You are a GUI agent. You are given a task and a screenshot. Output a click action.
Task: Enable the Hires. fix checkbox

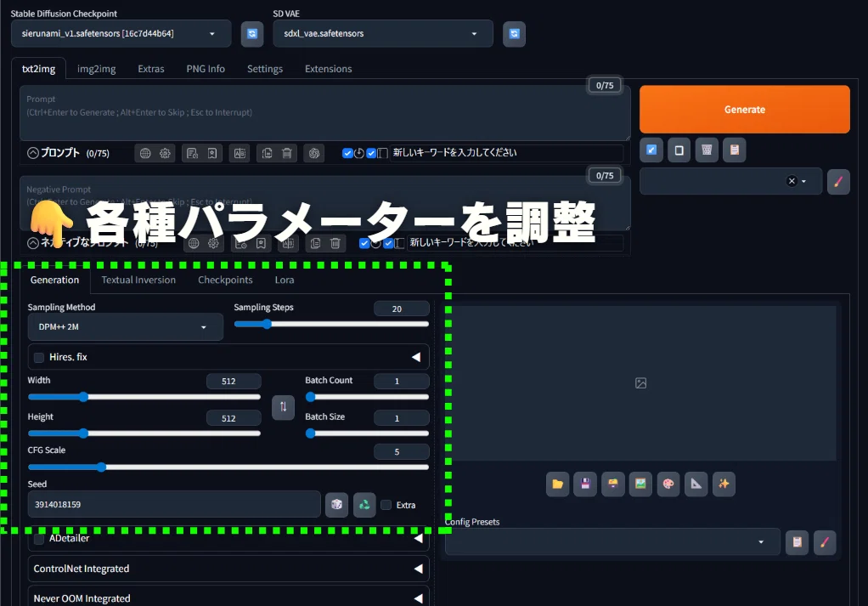tap(39, 358)
